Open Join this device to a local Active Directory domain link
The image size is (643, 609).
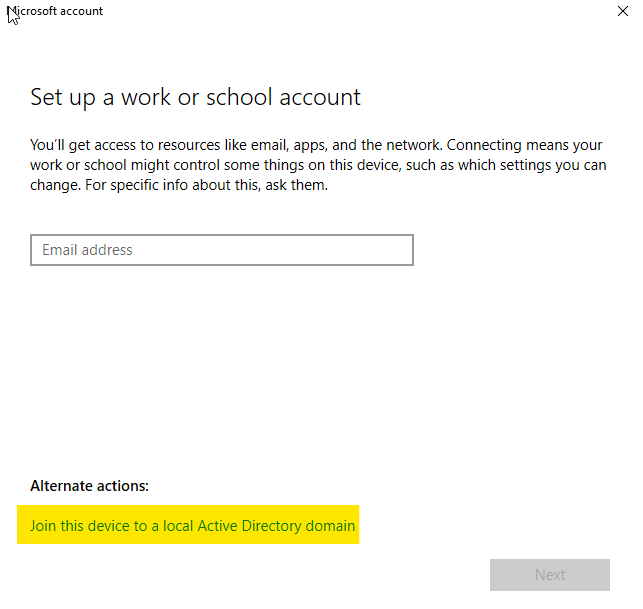192,525
